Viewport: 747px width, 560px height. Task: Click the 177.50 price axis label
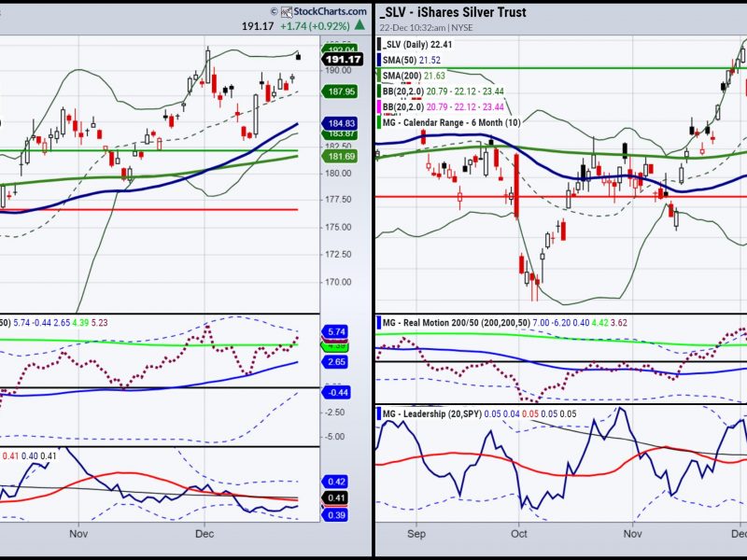click(338, 200)
